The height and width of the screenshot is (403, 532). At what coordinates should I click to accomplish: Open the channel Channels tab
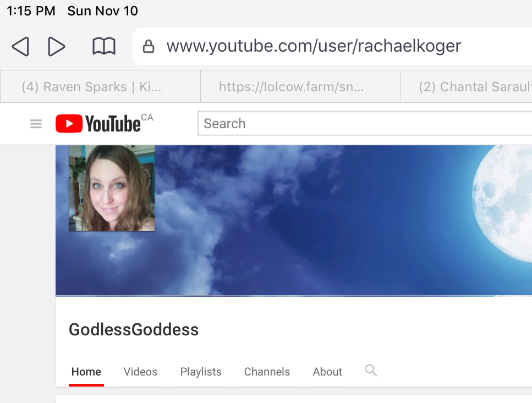(267, 372)
